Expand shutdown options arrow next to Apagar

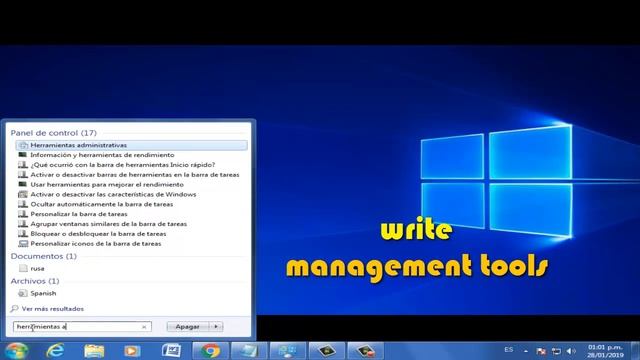click(216, 327)
